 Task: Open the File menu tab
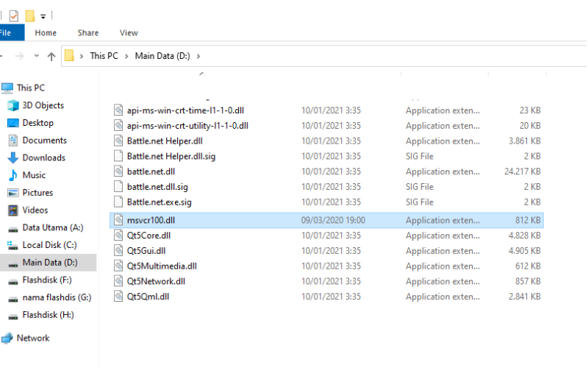click(11, 32)
